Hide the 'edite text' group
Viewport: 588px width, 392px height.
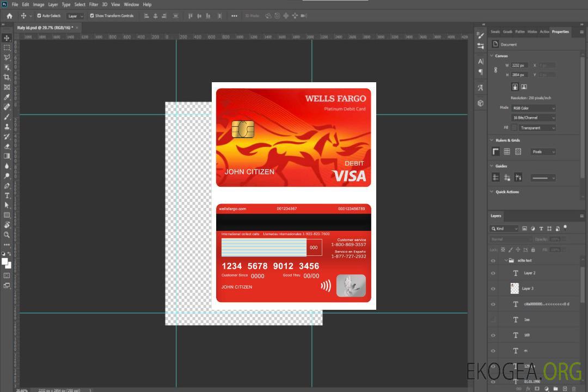(x=493, y=261)
